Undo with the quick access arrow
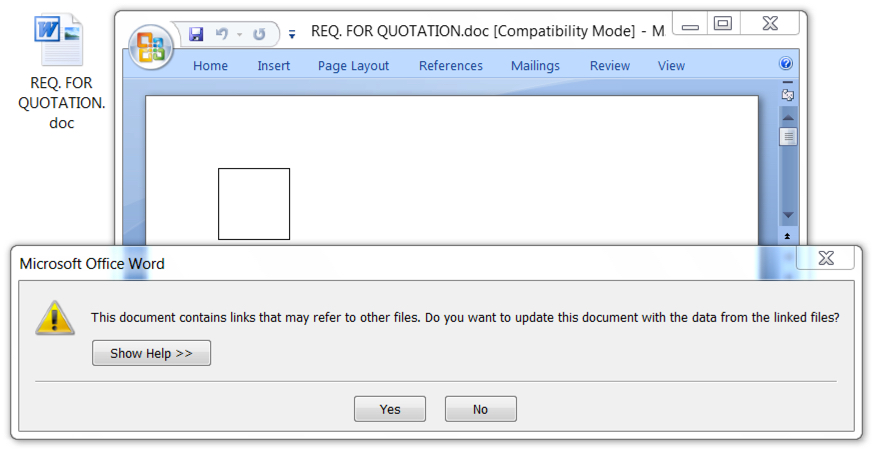 (x=222, y=34)
